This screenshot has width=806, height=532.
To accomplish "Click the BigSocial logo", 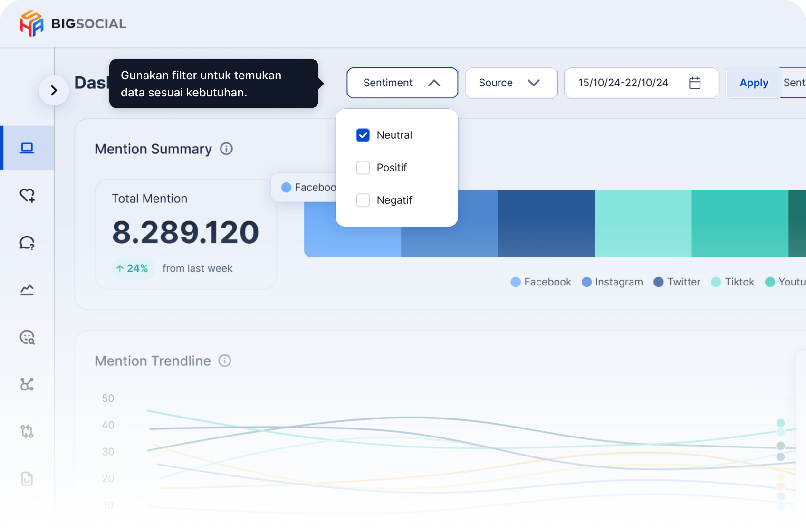I will click(73, 24).
